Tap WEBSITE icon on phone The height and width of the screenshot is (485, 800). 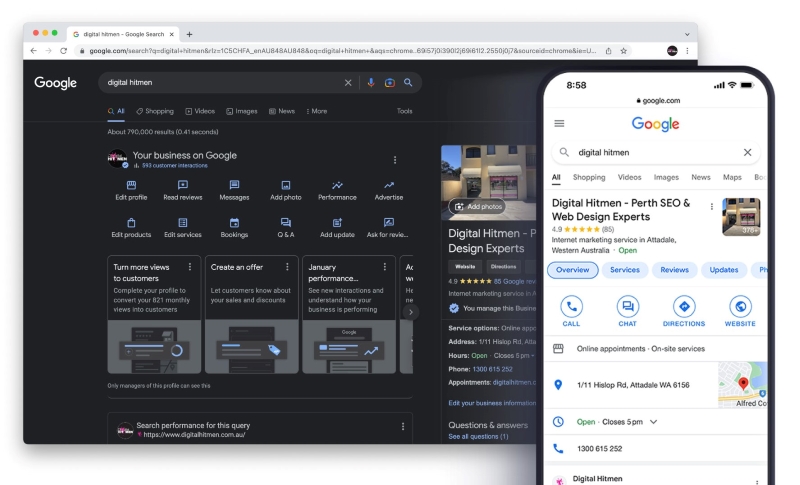740,307
